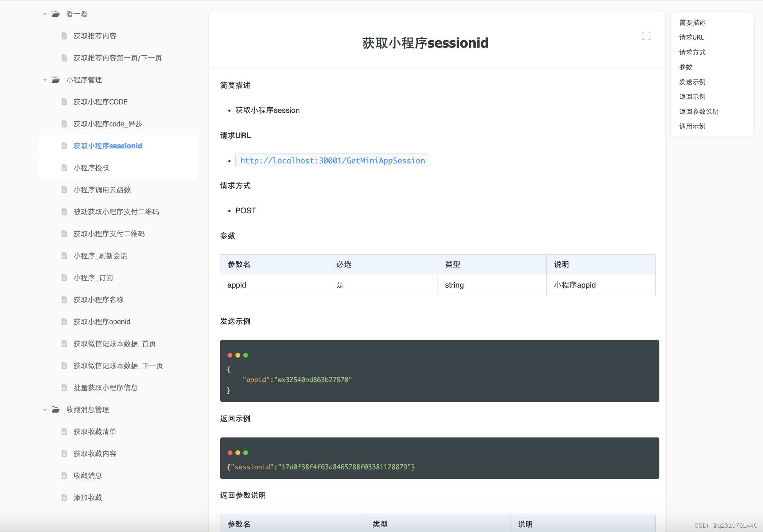Click document icon beside 被动获取小程序支付二维码
Image resolution: width=763 pixels, height=532 pixels.
pyautogui.click(x=64, y=212)
